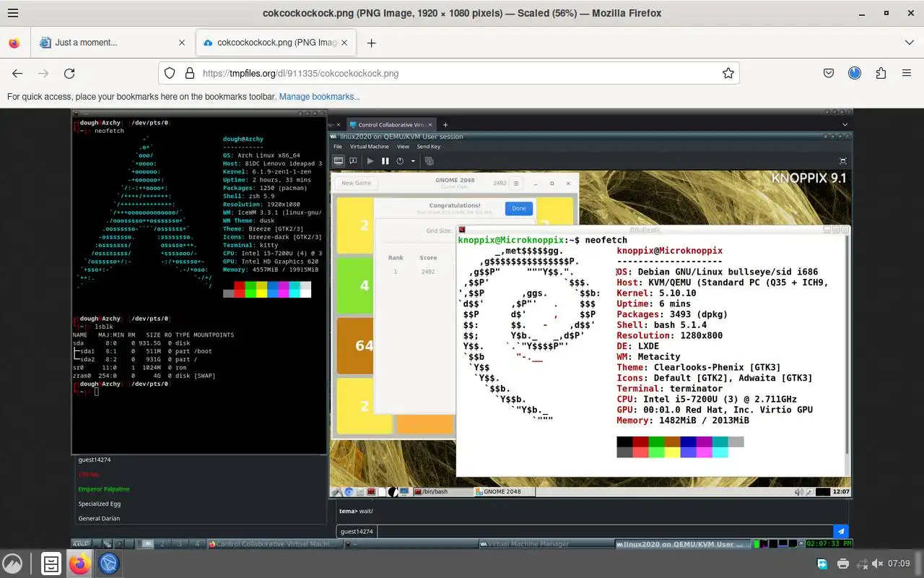The width and height of the screenshot is (924, 578).
Task: Close the "Just a moment..." tab
Action: pyautogui.click(x=182, y=43)
